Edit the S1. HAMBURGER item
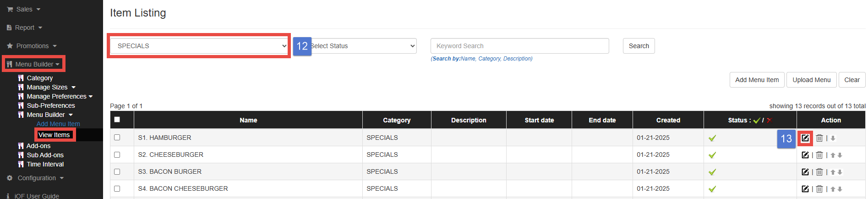Viewport: 868px width, 199px height. click(805, 138)
